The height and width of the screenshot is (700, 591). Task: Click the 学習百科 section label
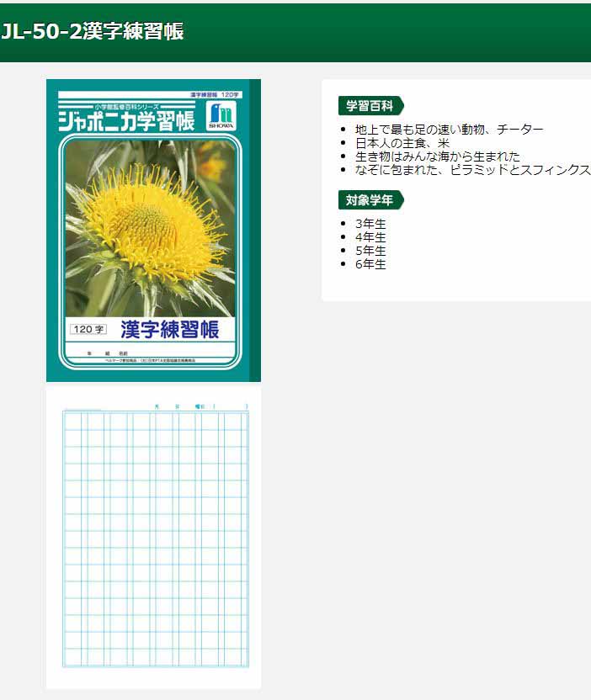[370, 106]
